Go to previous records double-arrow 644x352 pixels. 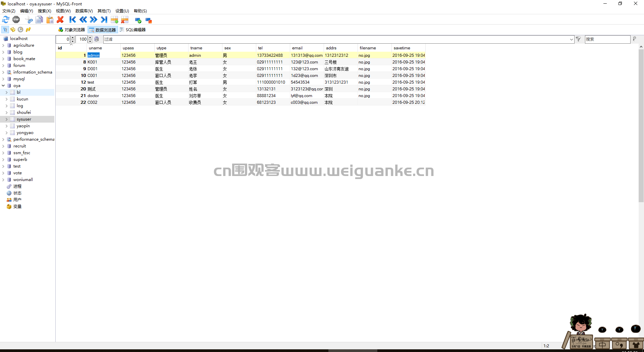[x=83, y=20]
